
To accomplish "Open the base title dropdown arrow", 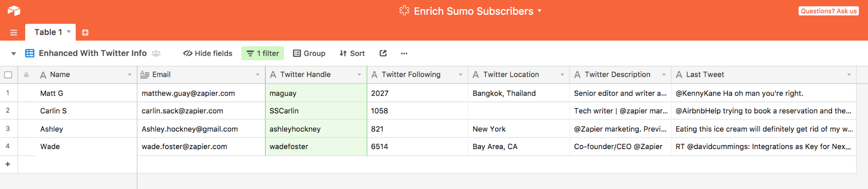I will [540, 11].
